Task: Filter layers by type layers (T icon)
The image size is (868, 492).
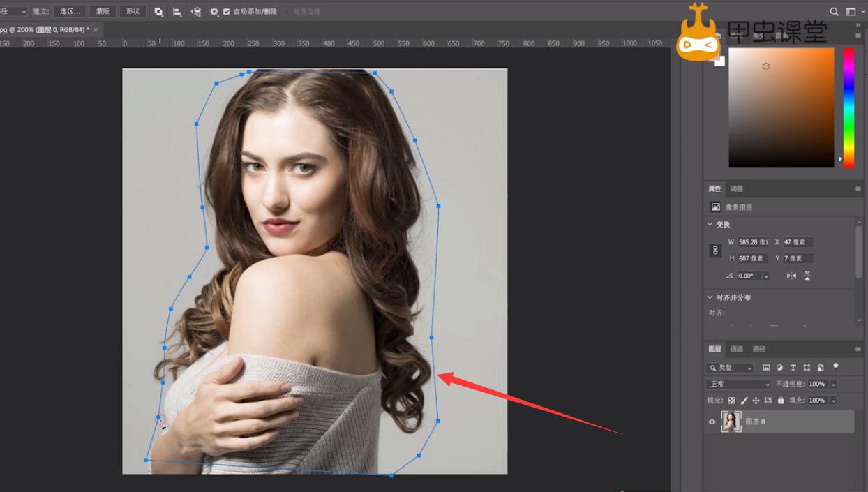Action: 793,368
